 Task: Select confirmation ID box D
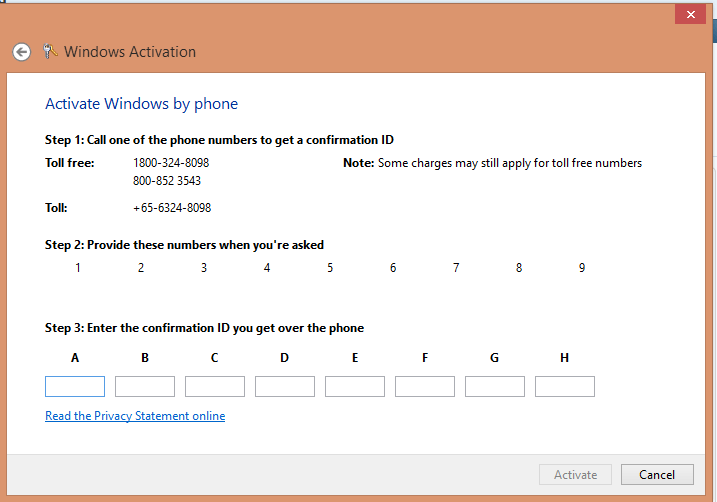[285, 386]
